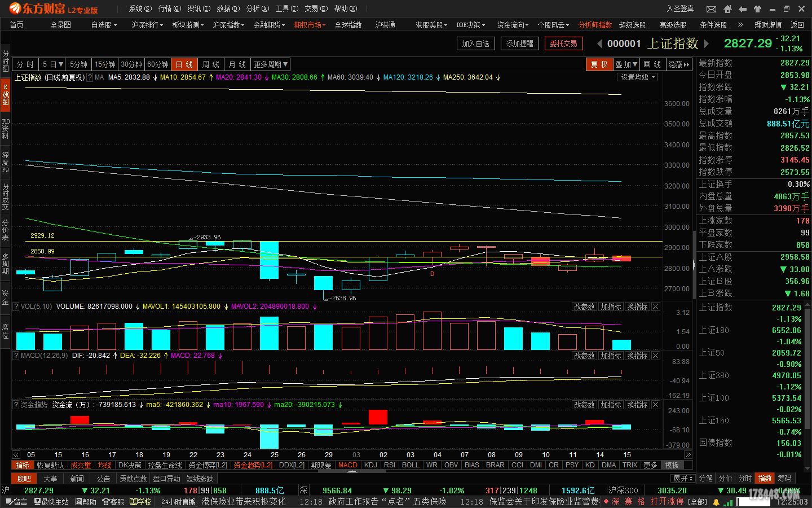This screenshot has height=508, width=812.
Task: Open the skin (shirt) icon
Action: (x=757, y=9)
